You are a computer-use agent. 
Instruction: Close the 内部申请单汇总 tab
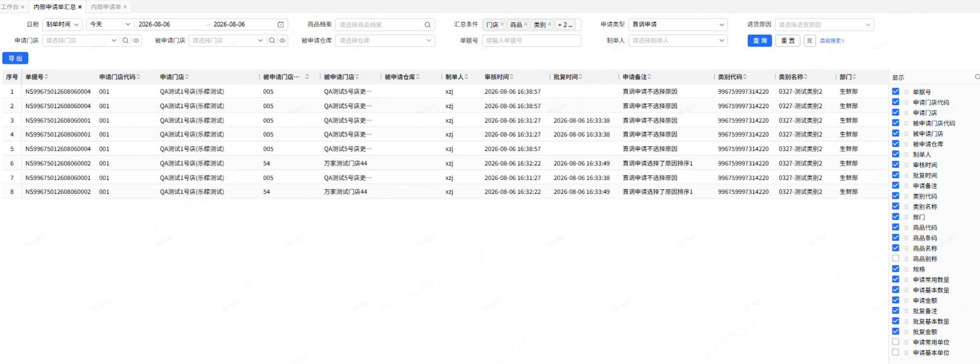(80, 7)
